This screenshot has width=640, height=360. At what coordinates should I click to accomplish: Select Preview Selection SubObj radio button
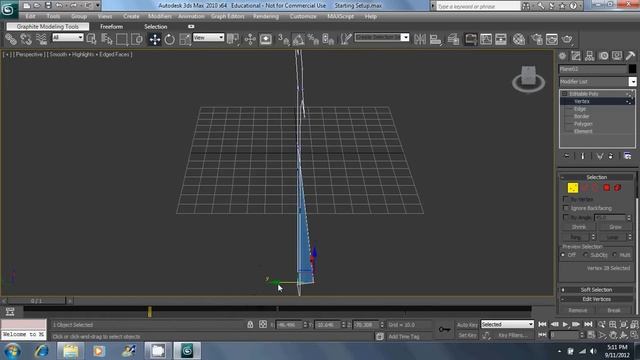586,255
